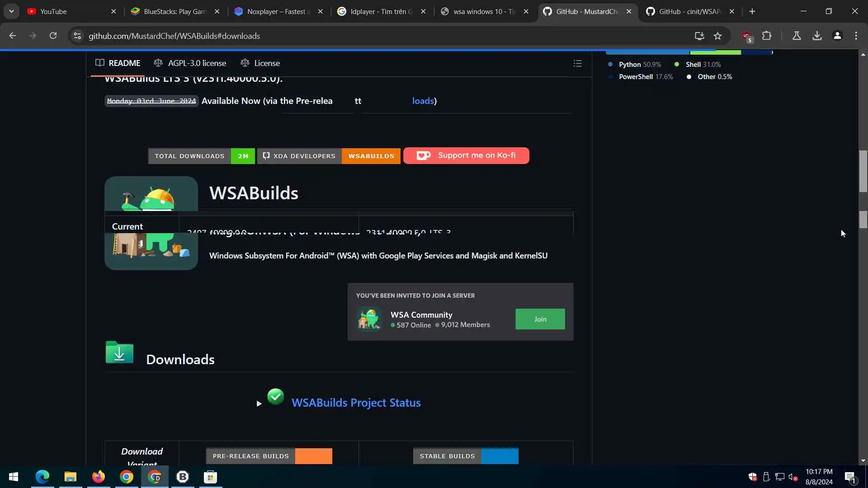This screenshot has width=868, height=488.
Task: Click the Total Downloads 2M badge
Action: 201,156
